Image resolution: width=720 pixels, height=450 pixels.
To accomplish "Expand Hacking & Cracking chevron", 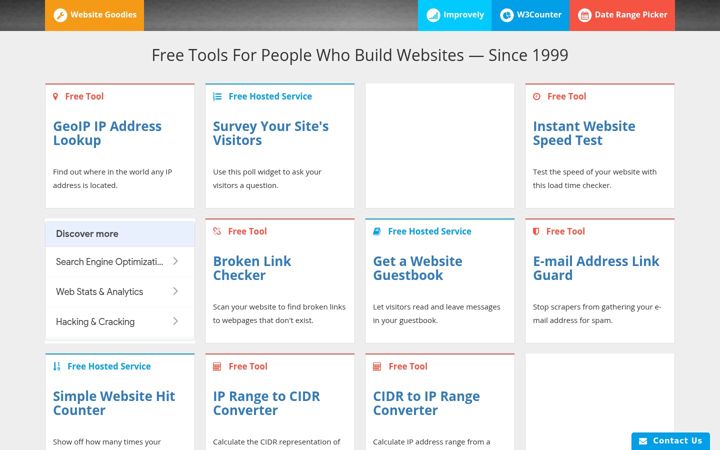I will point(175,321).
